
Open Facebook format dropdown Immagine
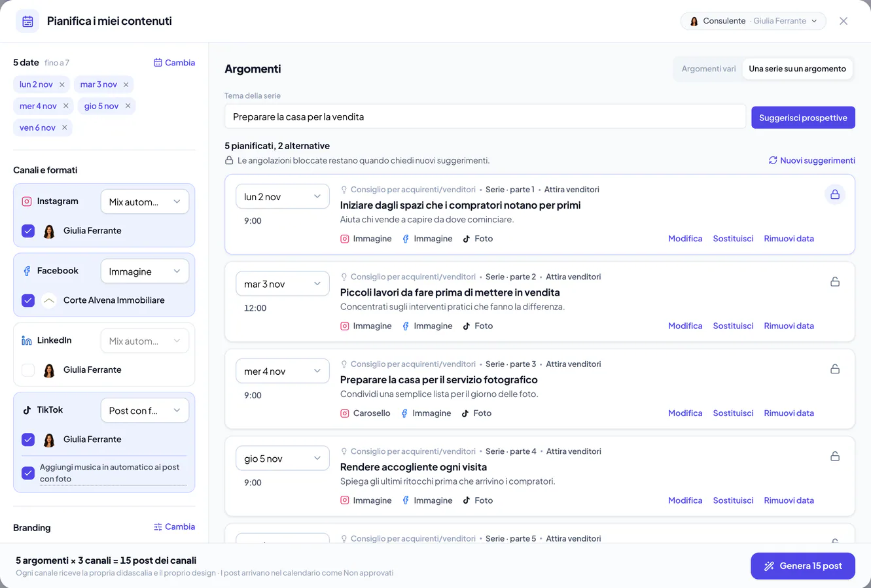[x=145, y=271]
